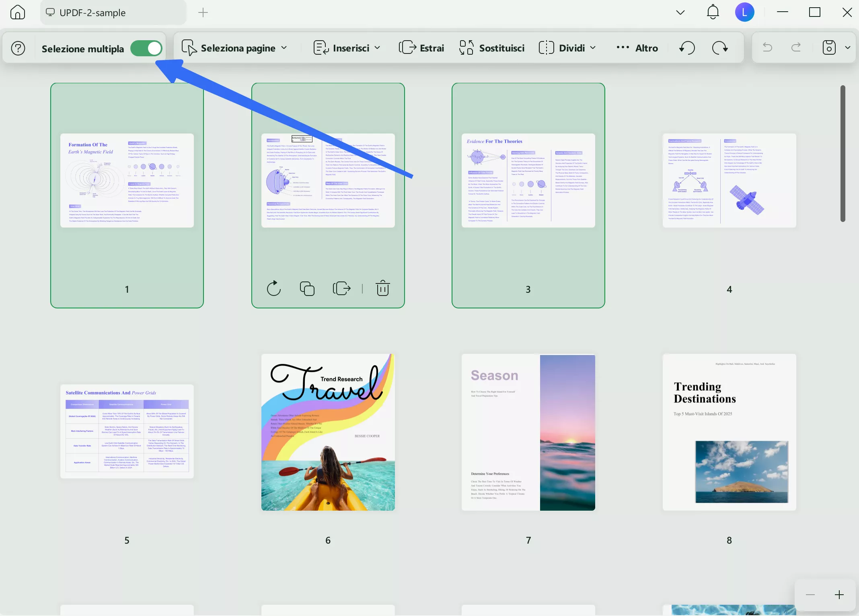The height and width of the screenshot is (616, 859).
Task: Zoom in using the plus control
Action: click(839, 595)
